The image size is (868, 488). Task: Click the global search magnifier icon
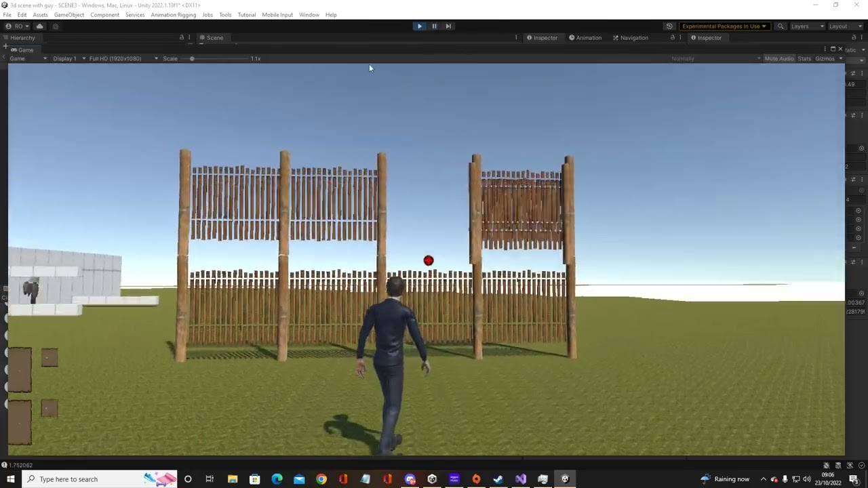click(781, 26)
